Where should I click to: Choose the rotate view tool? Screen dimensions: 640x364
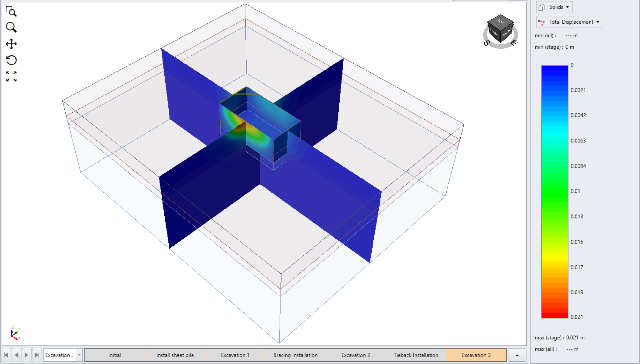click(x=11, y=60)
